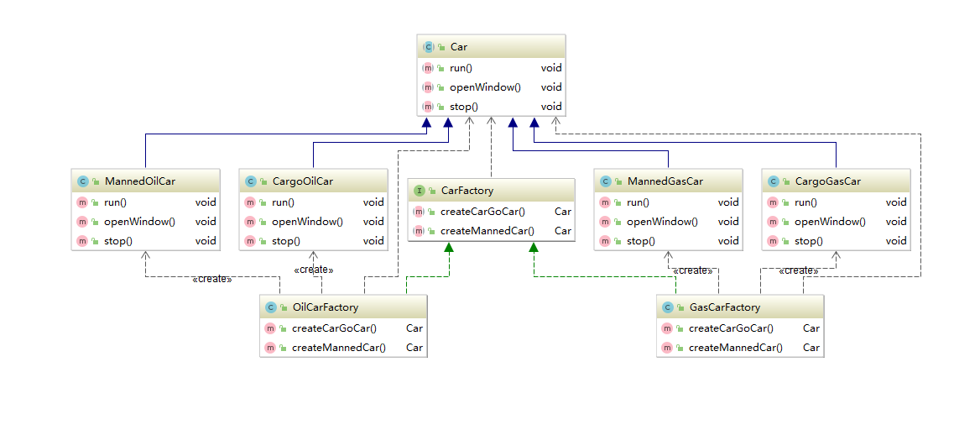
Task: Click openWindow() method name in MannedOilCar
Action: 139,222
